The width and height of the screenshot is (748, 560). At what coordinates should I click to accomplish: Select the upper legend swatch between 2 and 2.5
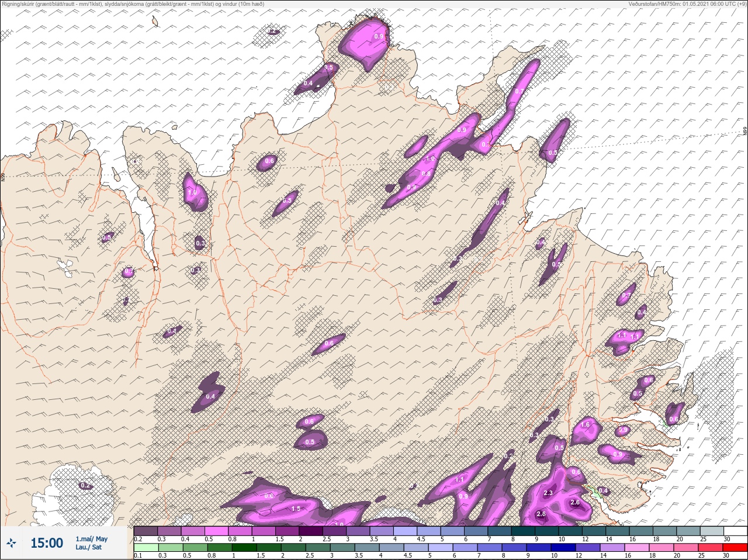point(311,531)
